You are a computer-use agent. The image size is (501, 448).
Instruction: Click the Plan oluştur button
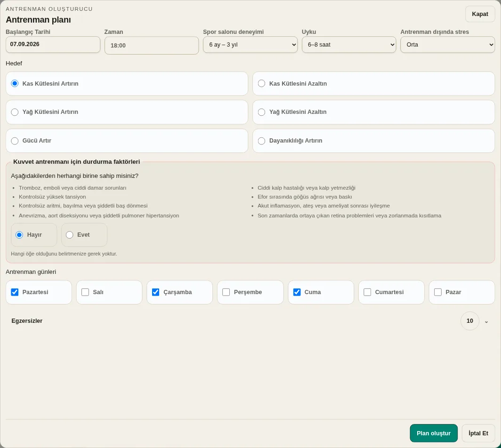pyautogui.click(x=434, y=433)
